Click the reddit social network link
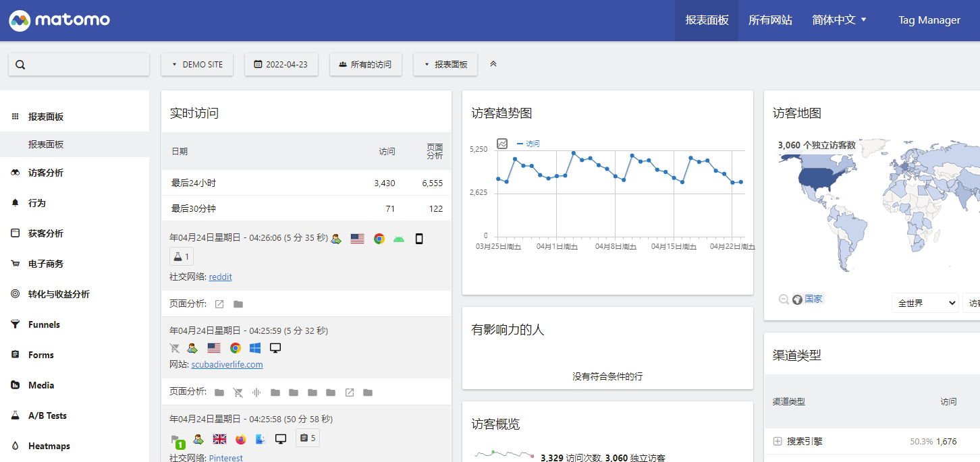 [x=220, y=277]
